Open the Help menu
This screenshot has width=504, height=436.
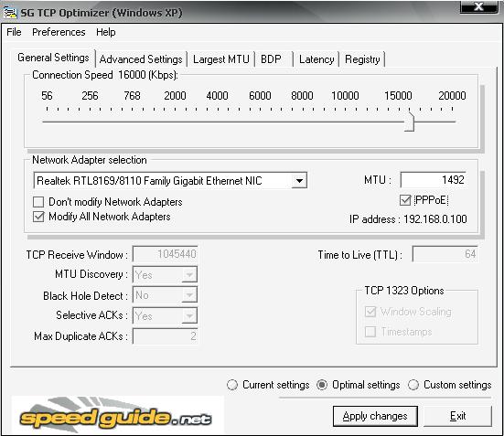click(106, 32)
